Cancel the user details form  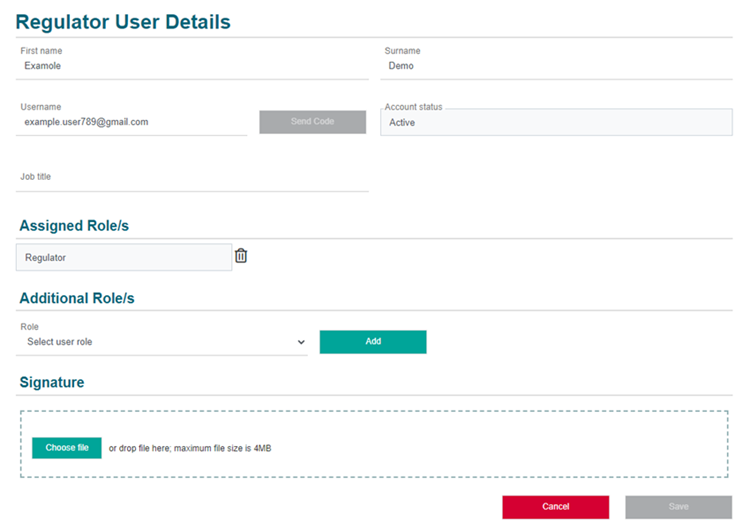pyautogui.click(x=555, y=507)
